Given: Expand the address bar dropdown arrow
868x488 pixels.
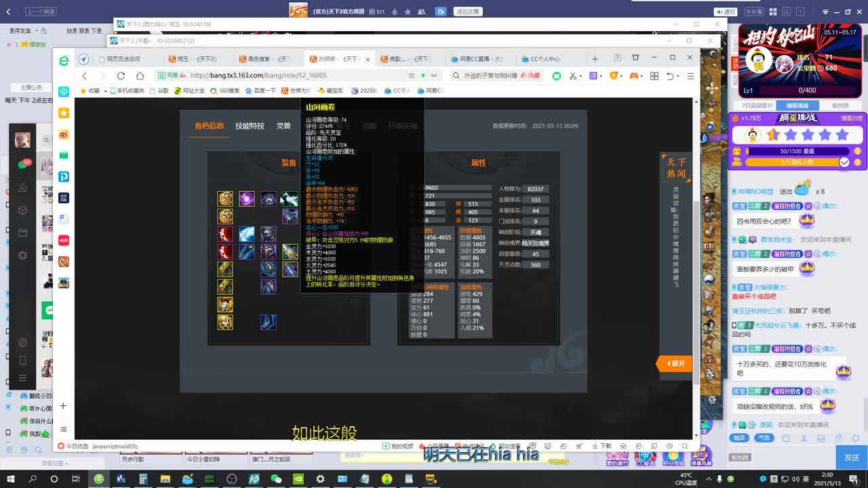Looking at the screenshot, I should click(434, 76).
